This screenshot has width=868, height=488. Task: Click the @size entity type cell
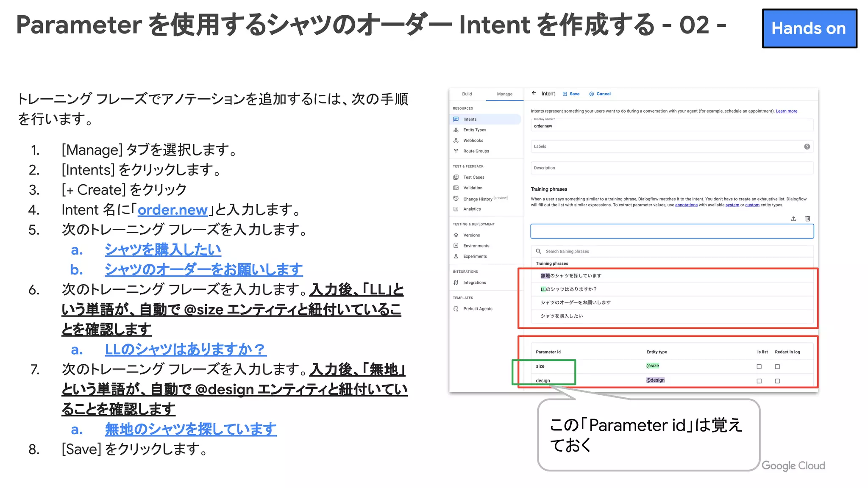click(653, 366)
